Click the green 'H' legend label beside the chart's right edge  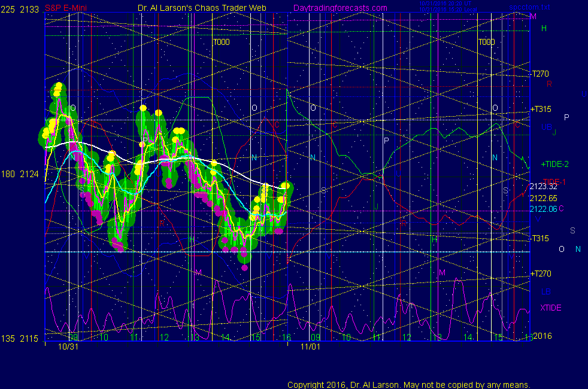tap(544, 28)
